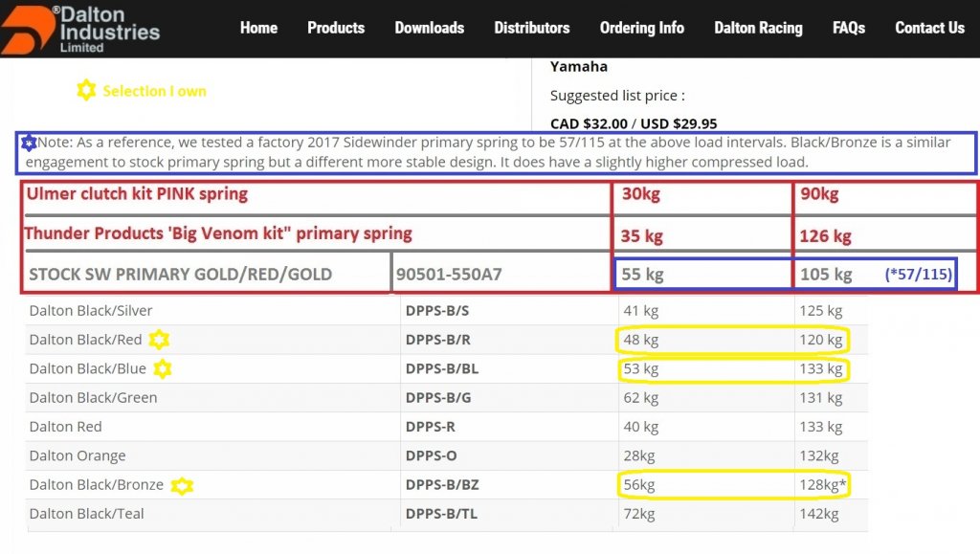This screenshot has height=554, width=980.
Task: Click part number DPPS-O
Action: [x=431, y=456]
